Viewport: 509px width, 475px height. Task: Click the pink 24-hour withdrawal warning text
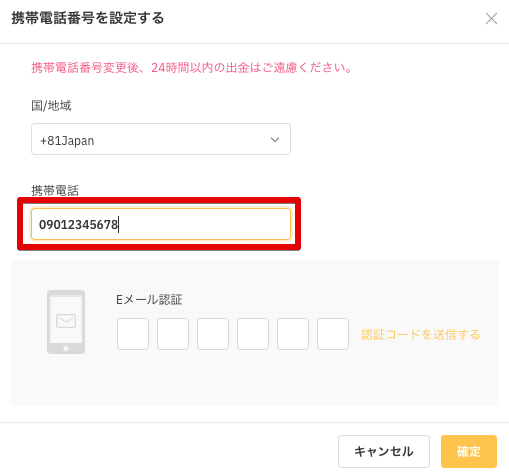pos(192,68)
